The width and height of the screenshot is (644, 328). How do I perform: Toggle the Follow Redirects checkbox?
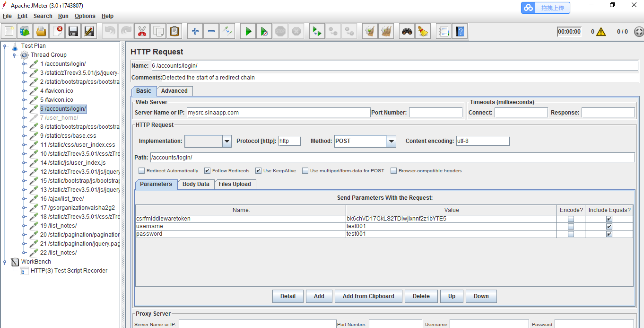pyautogui.click(x=207, y=171)
